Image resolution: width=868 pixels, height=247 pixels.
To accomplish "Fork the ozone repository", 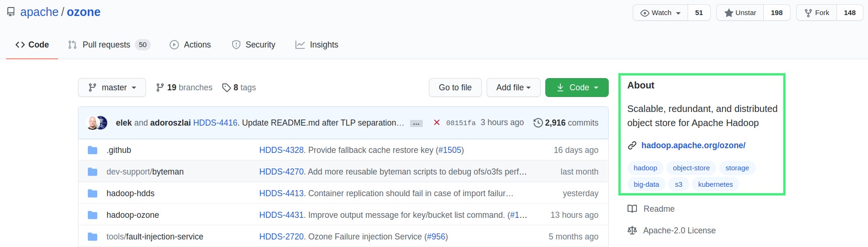I will (817, 13).
